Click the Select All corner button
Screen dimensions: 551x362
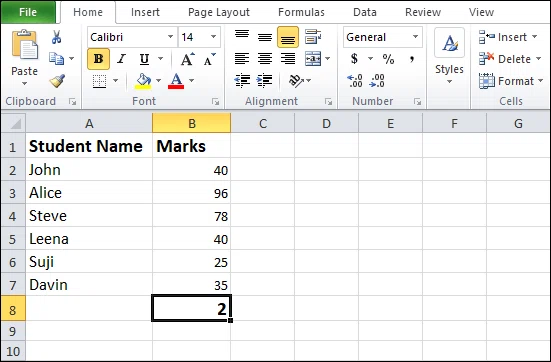pyautogui.click(x=13, y=123)
